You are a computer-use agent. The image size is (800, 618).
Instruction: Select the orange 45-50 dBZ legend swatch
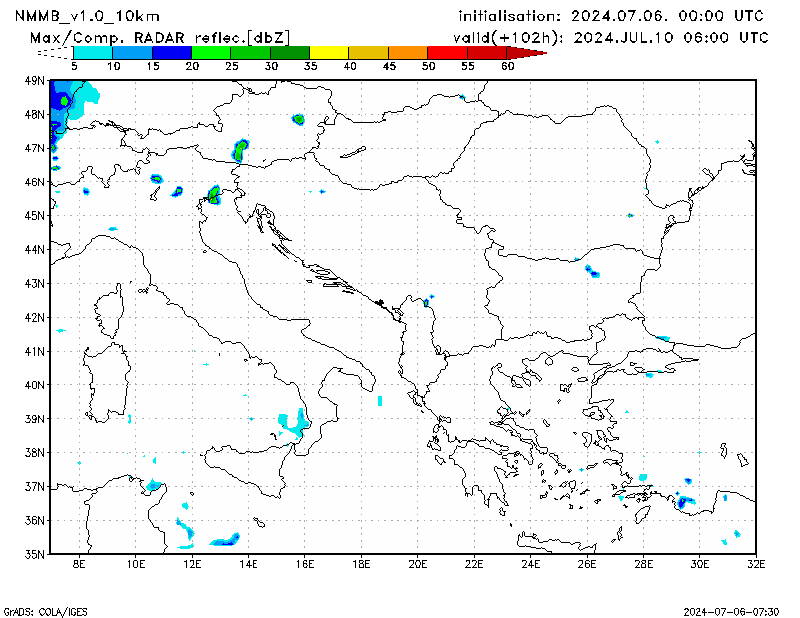tap(407, 52)
